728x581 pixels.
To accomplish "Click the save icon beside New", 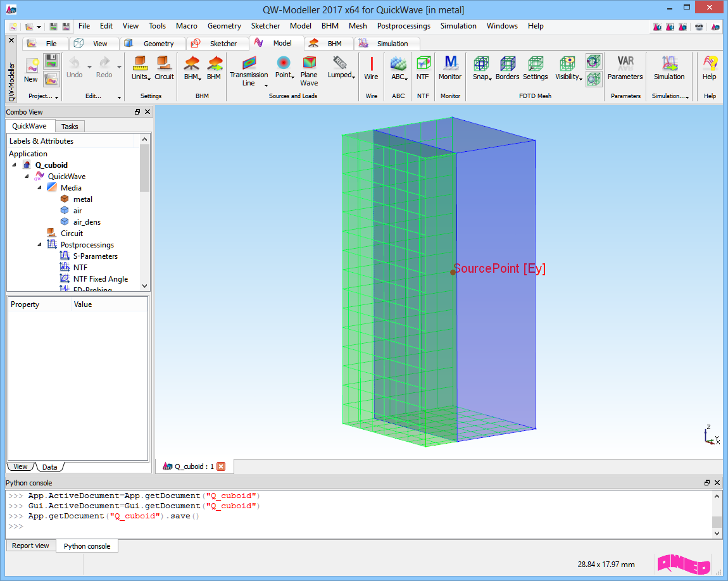I will pos(51,61).
